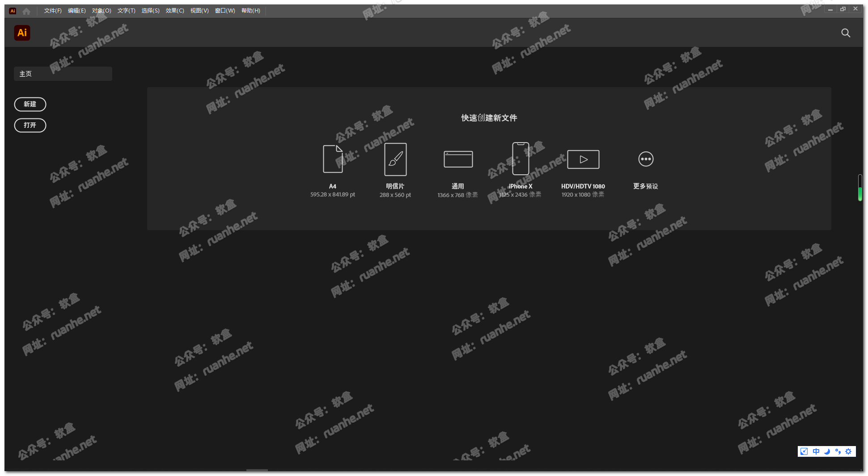Click the vertical scrollbar on the right edge
This screenshot has width=868, height=476.
[860, 188]
